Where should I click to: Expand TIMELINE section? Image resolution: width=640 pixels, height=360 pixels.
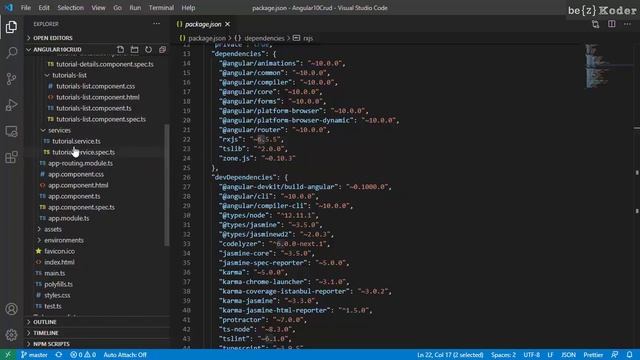point(97,333)
